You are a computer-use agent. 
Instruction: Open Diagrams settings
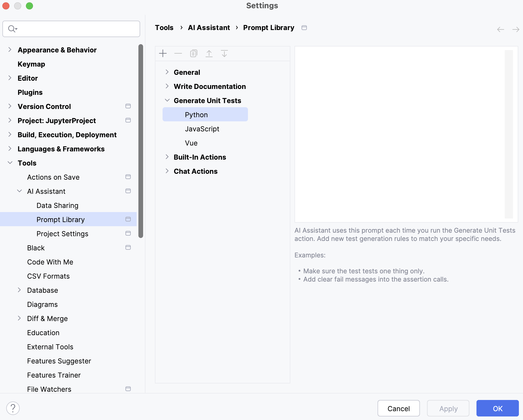pyautogui.click(x=42, y=305)
